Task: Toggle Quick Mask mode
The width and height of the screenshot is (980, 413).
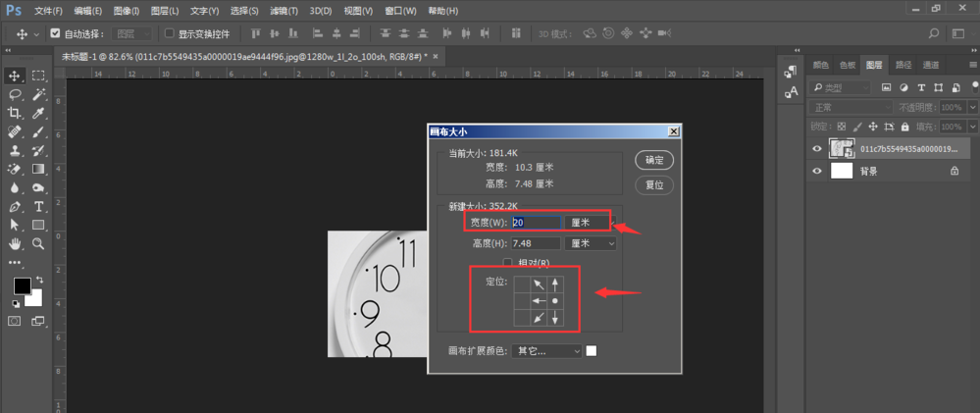Action: pos(14,321)
